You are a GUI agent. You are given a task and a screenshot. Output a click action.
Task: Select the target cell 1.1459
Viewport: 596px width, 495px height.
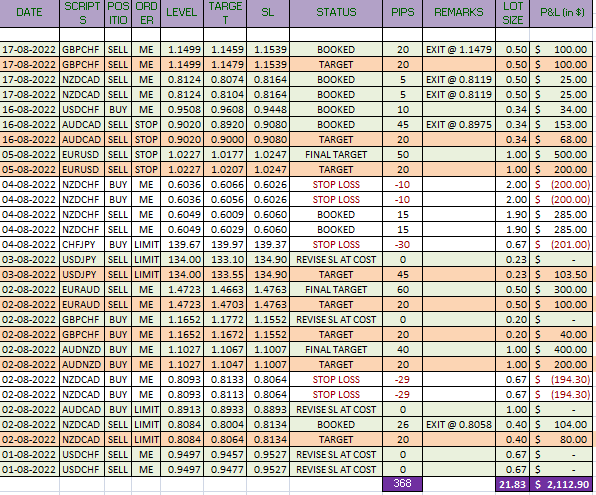click(x=225, y=50)
